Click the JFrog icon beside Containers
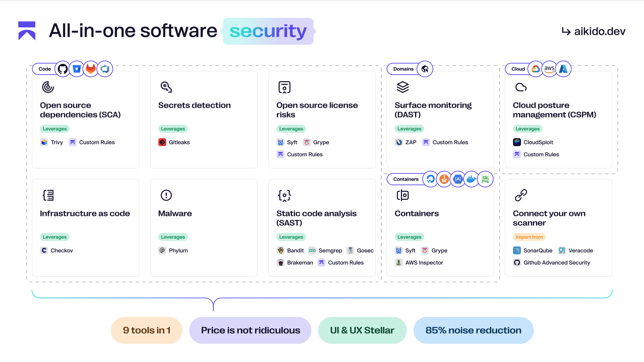This screenshot has width=644, height=362. [x=485, y=179]
